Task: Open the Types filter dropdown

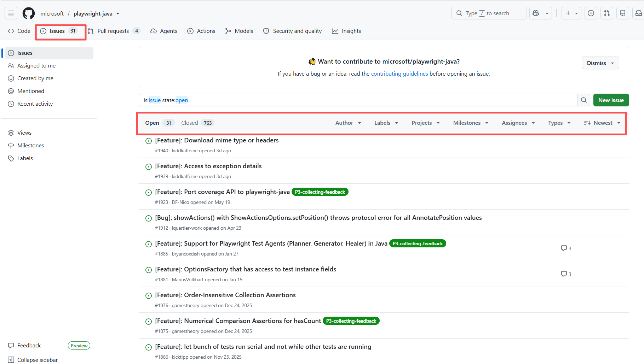Action: [x=559, y=123]
